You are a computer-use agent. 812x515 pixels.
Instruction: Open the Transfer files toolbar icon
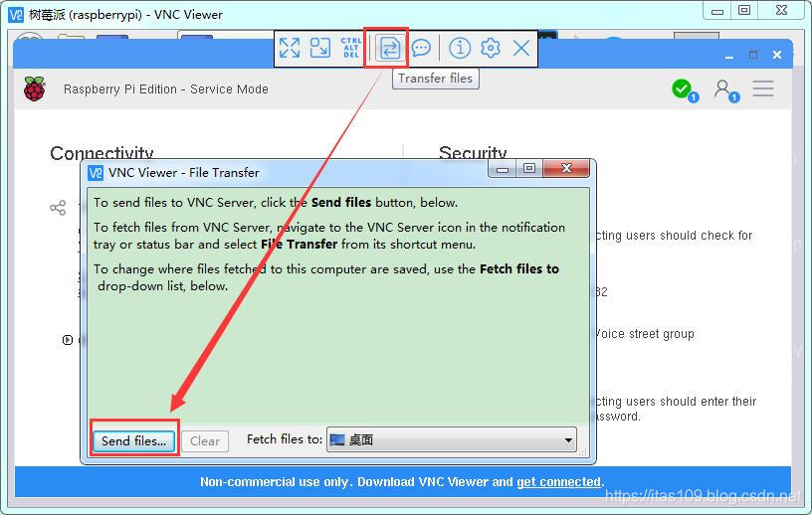pyautogui.click(x=389, y=48)
